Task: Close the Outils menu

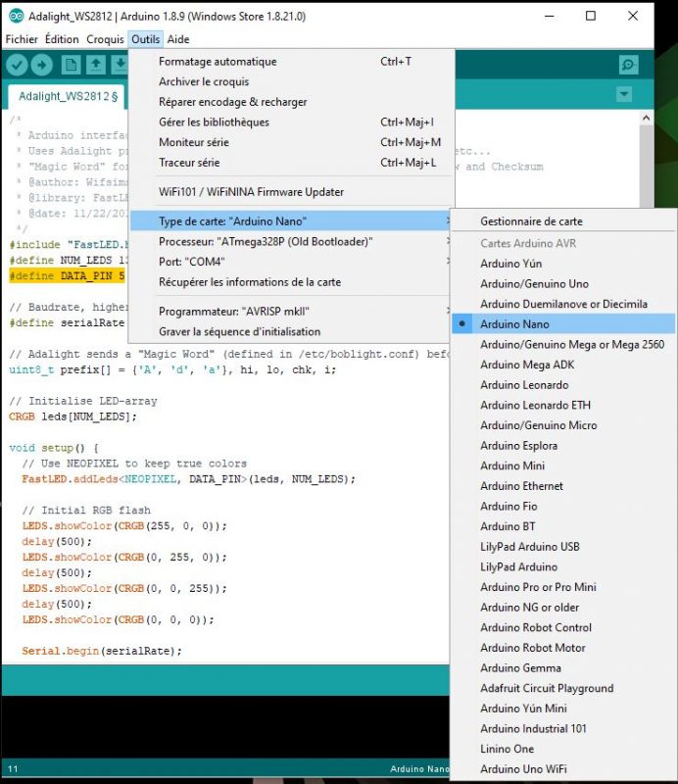Action: [x=146, y=39]
